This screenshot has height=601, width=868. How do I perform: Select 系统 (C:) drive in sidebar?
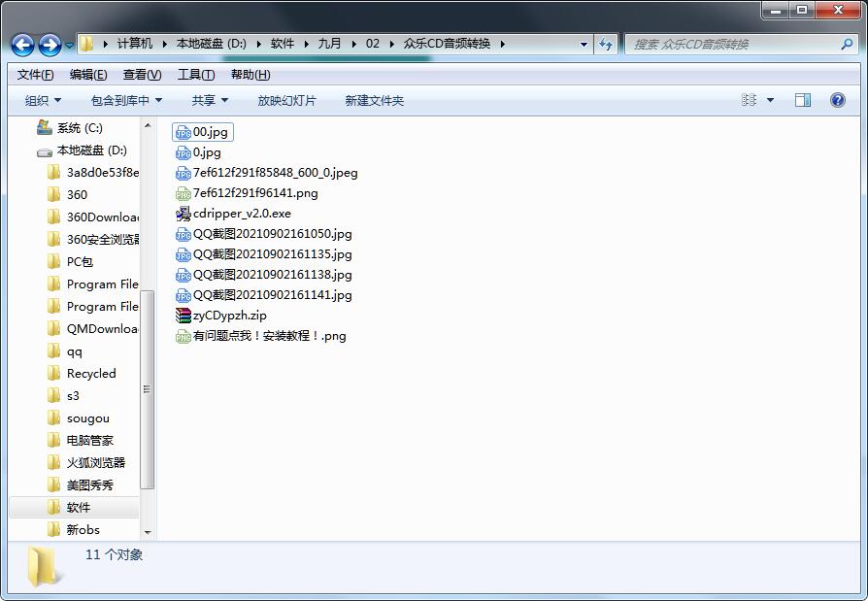(x=70, y=128)
